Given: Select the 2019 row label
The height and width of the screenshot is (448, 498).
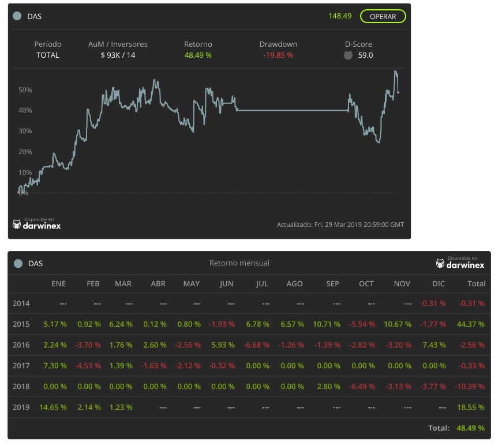Looking at the screenshot, I should (21, 407).
